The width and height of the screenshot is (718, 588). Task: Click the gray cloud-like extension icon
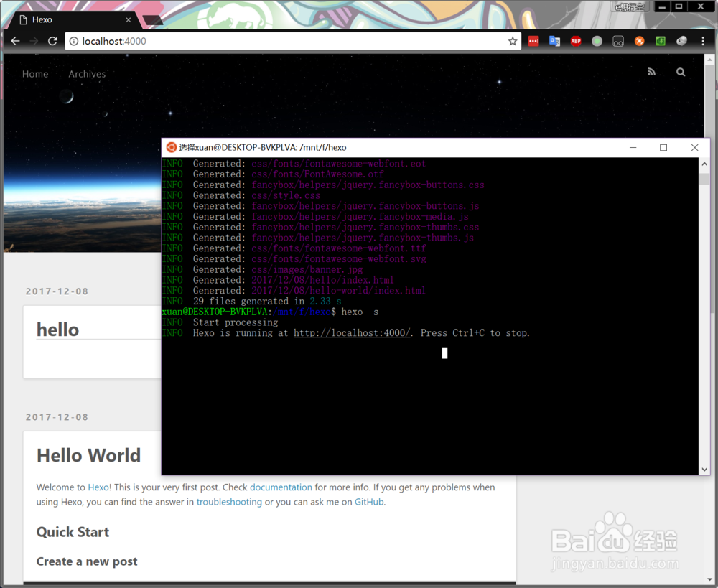point(682,41)
